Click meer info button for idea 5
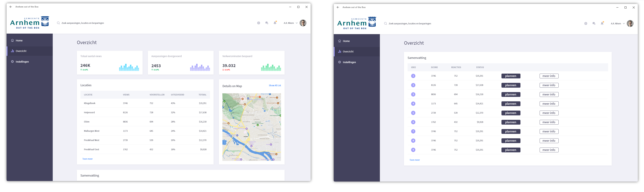 549,113
